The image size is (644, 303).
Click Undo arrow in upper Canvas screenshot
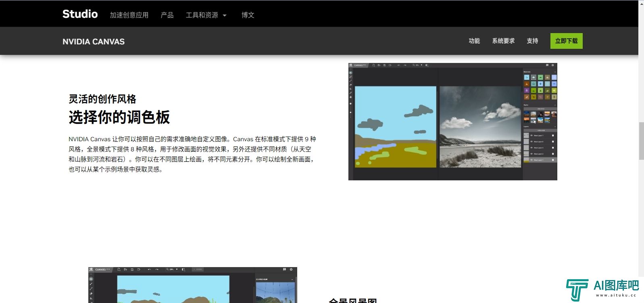[399, 65]
